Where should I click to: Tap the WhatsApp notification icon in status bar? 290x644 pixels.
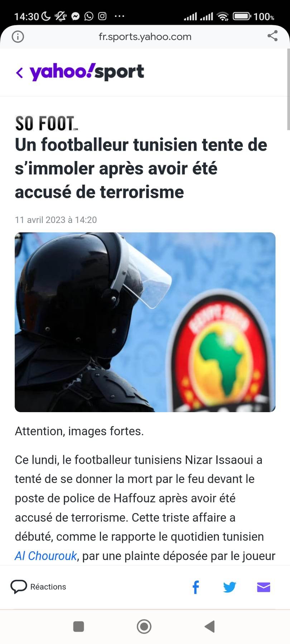click(x=89, y=16)
